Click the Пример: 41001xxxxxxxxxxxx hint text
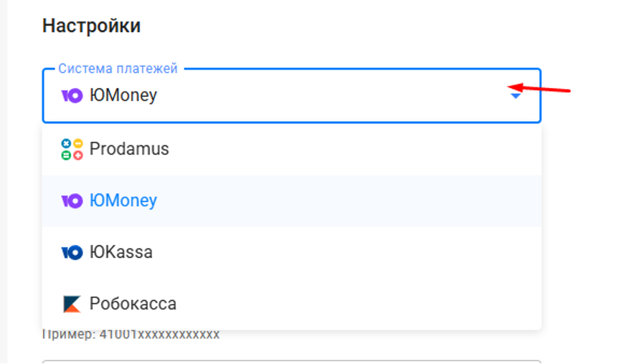The width and height of the screenshot is (617, 364). tap(131, 335)
